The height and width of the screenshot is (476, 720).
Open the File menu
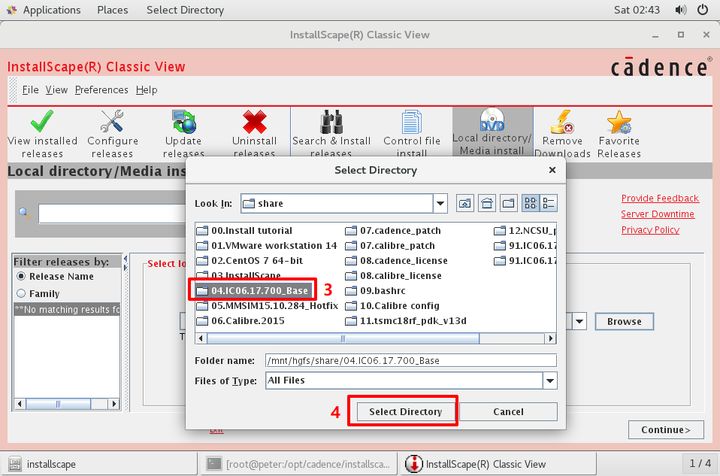point(30,90)
